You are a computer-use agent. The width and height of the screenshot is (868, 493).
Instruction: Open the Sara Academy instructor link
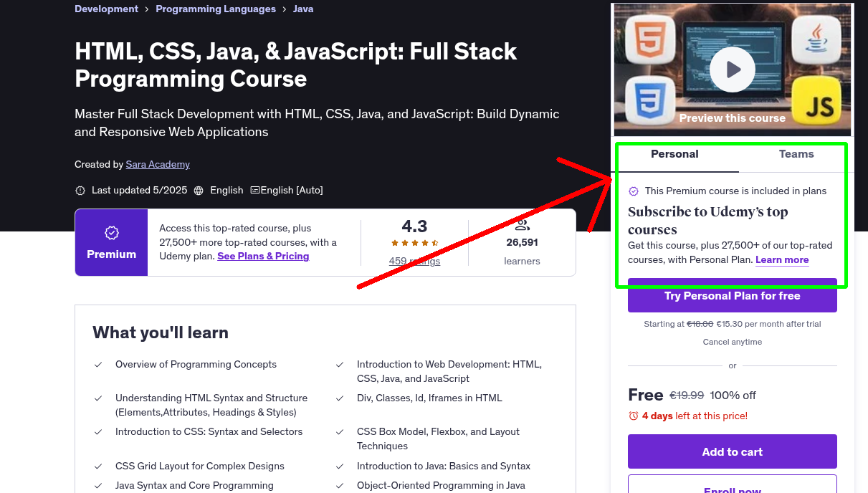coord(158,165)
